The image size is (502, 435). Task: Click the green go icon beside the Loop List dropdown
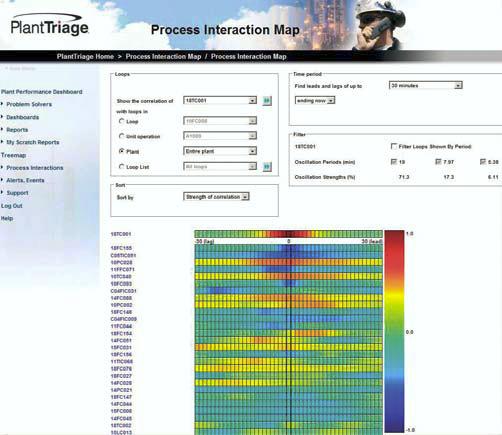[267, 167]
